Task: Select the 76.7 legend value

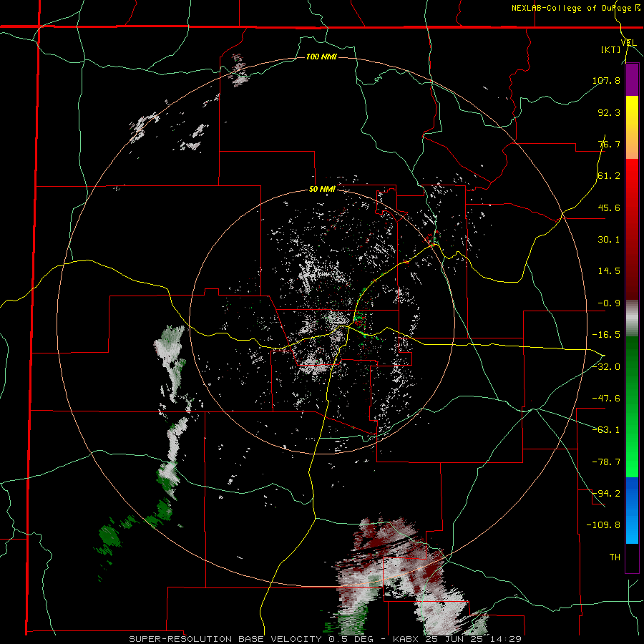Action: pyautogui.click(x=609, y=144)
